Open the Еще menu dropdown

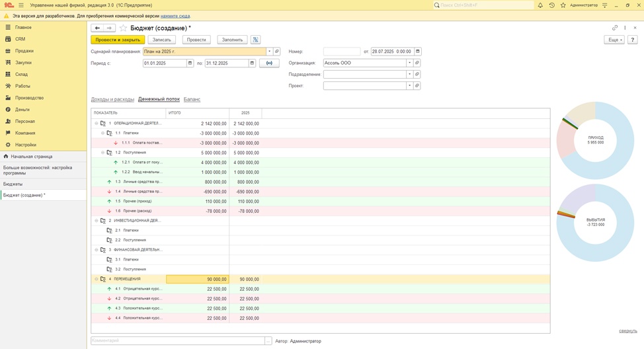tap(614, 40)
